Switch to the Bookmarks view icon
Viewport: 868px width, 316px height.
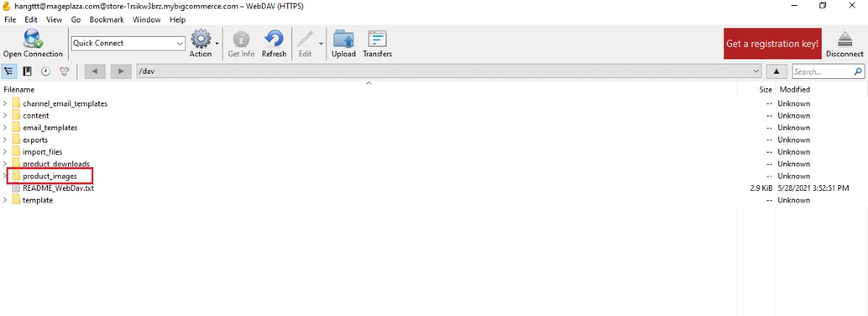pos(27,71)
